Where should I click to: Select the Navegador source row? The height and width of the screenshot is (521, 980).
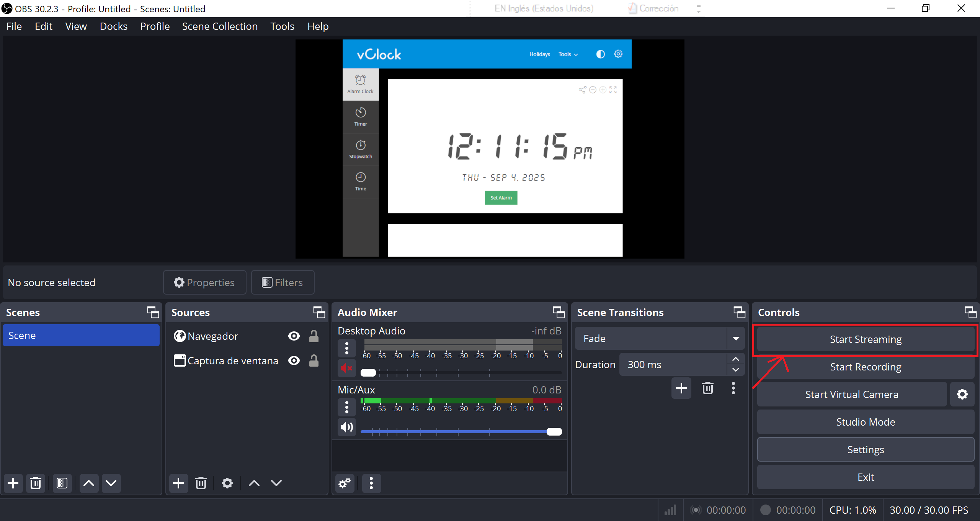[x=247, y=336]
